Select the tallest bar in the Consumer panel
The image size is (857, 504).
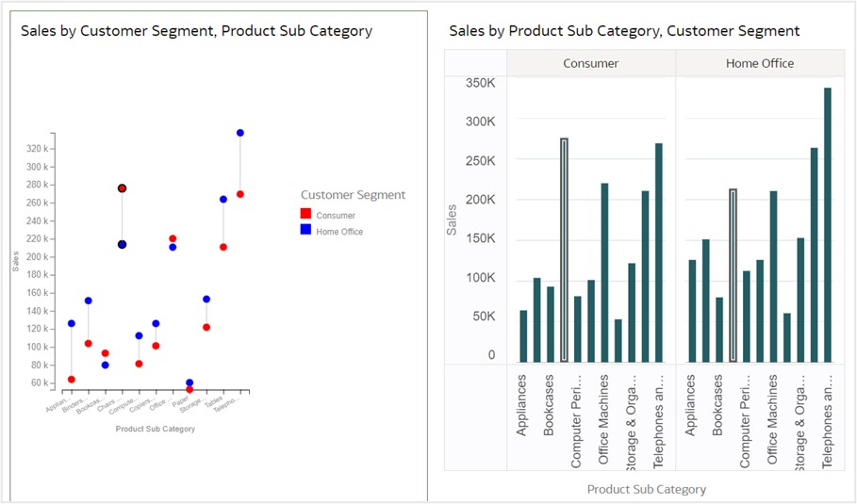coord(659,252)
